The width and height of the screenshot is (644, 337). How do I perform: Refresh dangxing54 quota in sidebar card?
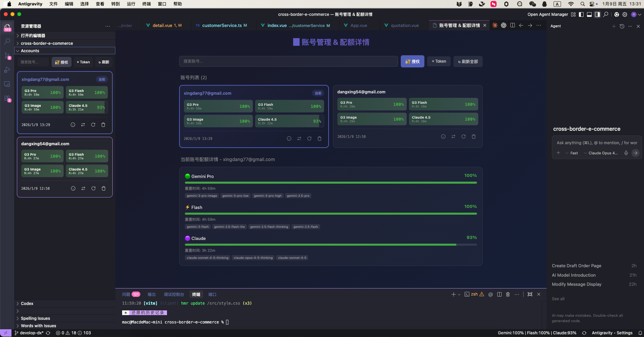point(93,188)
